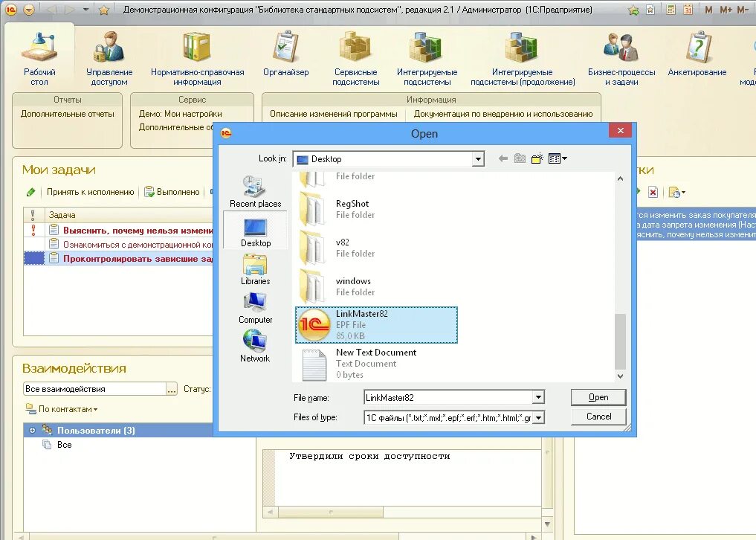The image size is (756, 540).
Task: Go back one folder in Open dialog
Action: (x=503, y=158)
